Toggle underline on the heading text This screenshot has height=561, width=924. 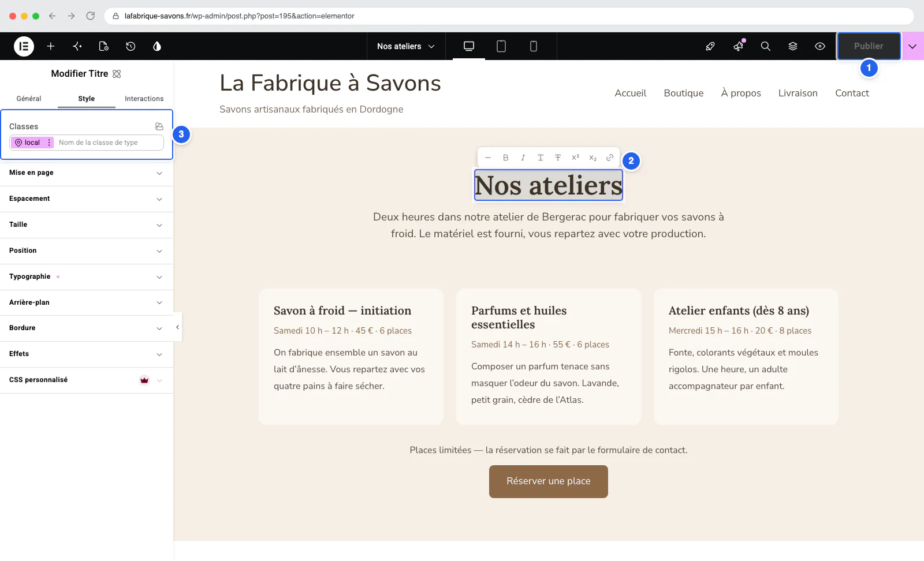pyautogui.click(x=541, y=158)
